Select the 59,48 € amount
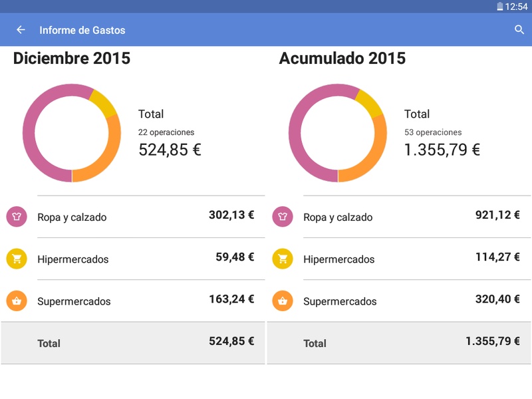The height and width of the screenshot is (399, 532). point(235,257)
